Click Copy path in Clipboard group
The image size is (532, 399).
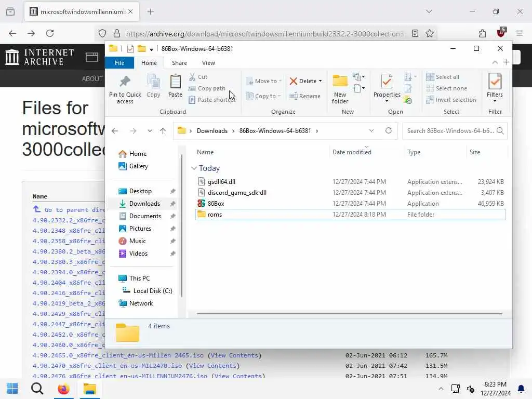pyautogui.click(x=207, y=88)
